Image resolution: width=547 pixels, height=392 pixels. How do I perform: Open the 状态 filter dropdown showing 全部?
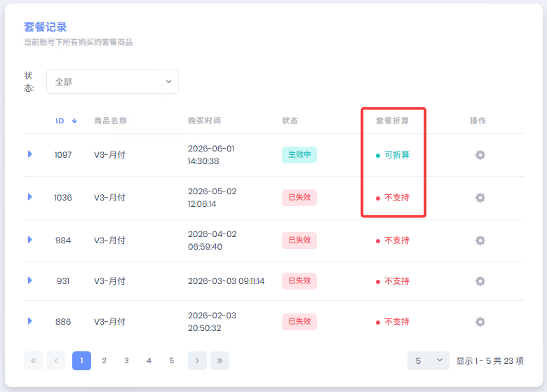click(x=112, y=81)
